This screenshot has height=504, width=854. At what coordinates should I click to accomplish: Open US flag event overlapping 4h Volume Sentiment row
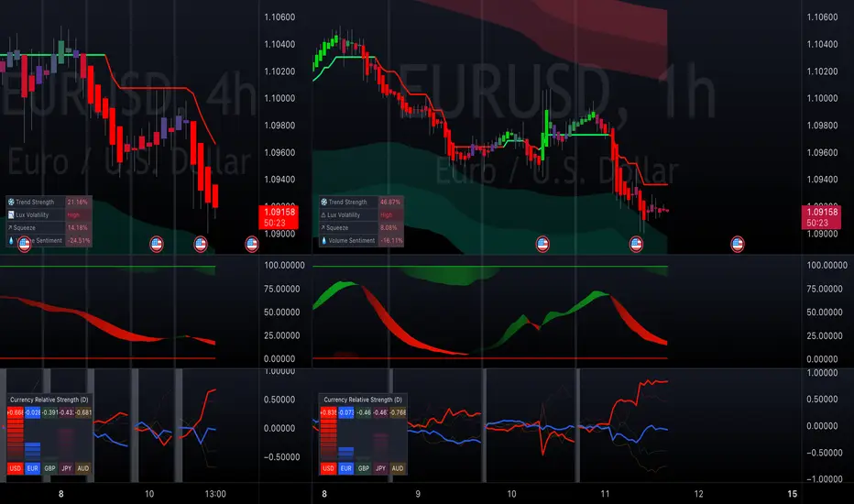[x=25, y=244]
